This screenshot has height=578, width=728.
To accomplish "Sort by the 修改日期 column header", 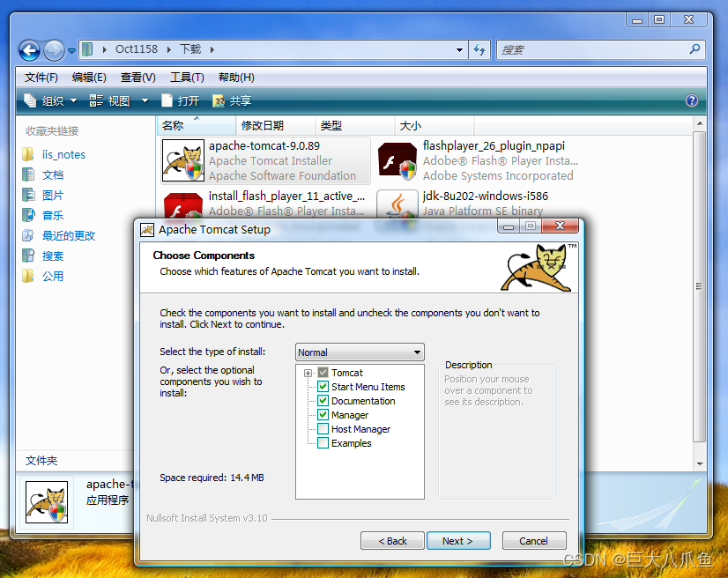I will click(275, 126).
